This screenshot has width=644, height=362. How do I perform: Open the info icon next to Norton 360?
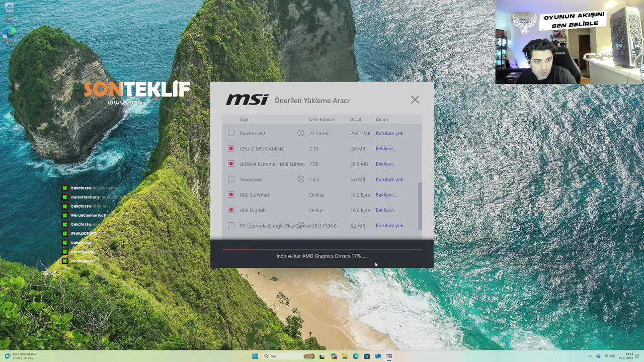[300, 133]
